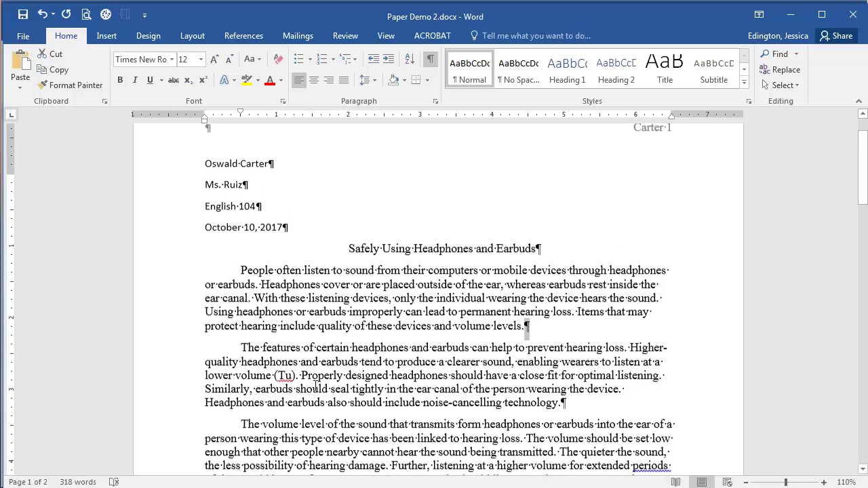Toggle Show/Hide paragraph marks
This screenshot has width=868, height=488.
click(x=430, y=60)
